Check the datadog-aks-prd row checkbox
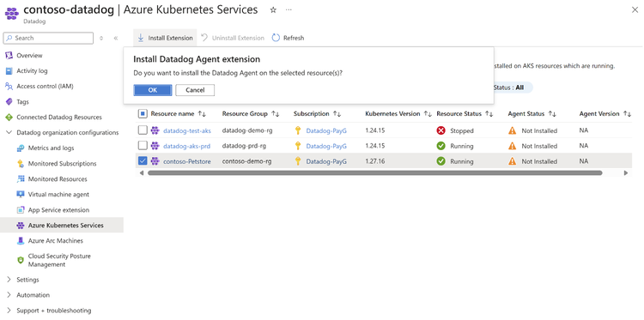The width and height of the screenshot is (644, 320). point(143,146)
